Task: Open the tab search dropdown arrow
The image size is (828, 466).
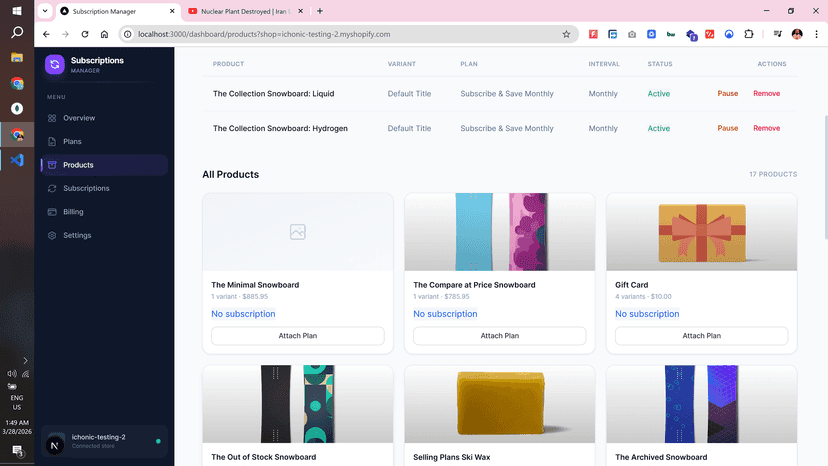Action: click(45, 11)
